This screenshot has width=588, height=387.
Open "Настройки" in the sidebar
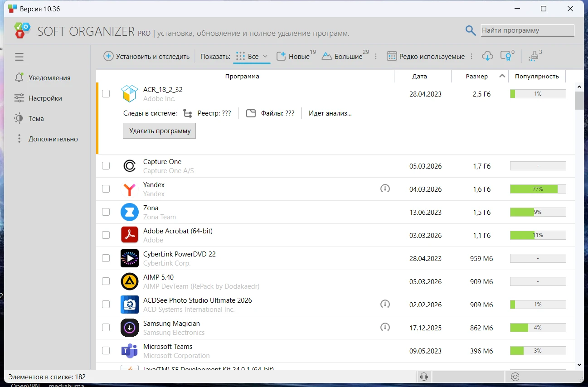(45, 98)
